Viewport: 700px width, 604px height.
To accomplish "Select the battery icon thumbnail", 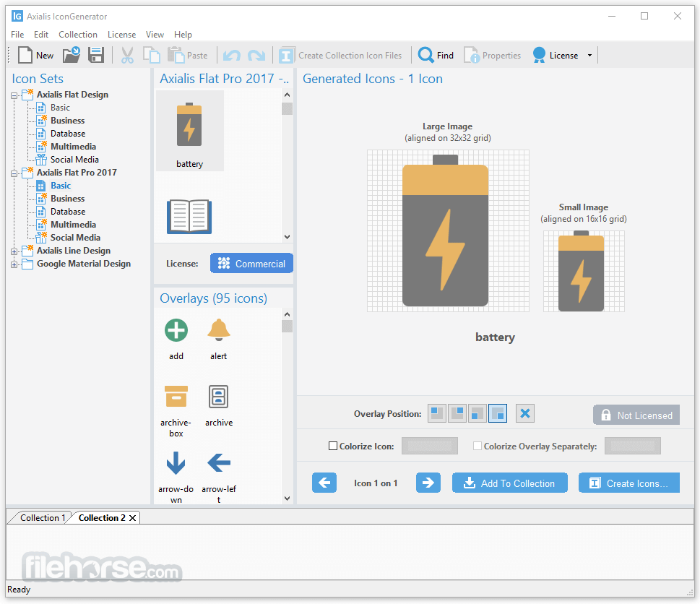I will click(189, 131).
